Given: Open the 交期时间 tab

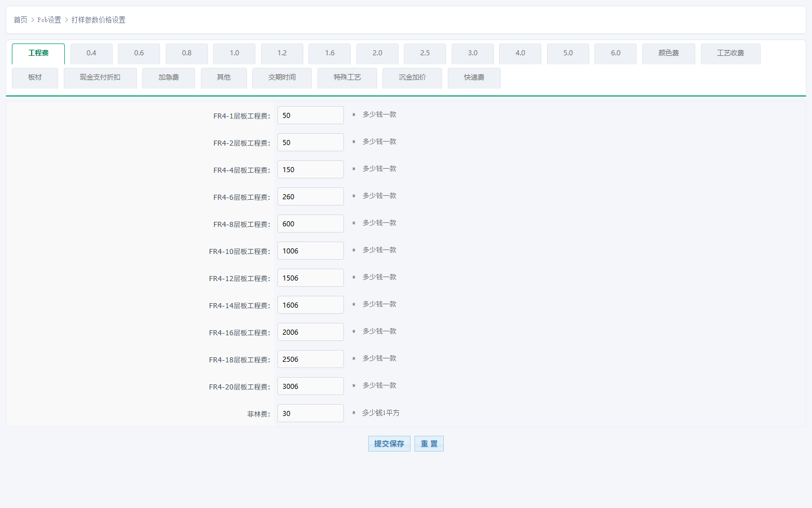Looking at the screenshot, I should coord(282,78).
